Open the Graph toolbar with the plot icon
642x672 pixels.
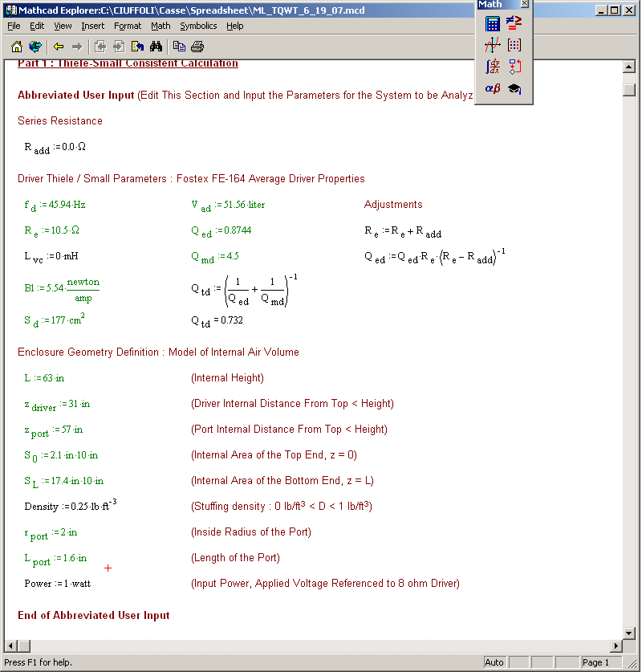(493, 45)
